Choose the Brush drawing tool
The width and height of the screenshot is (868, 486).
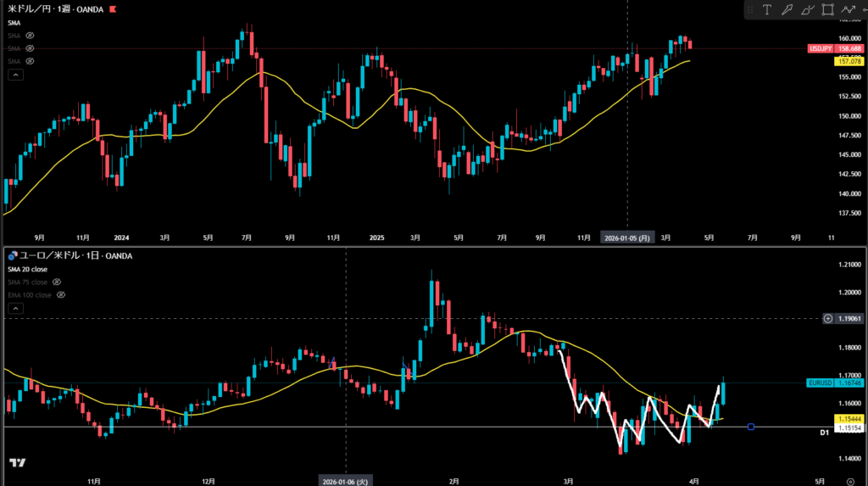coord(807,10)
